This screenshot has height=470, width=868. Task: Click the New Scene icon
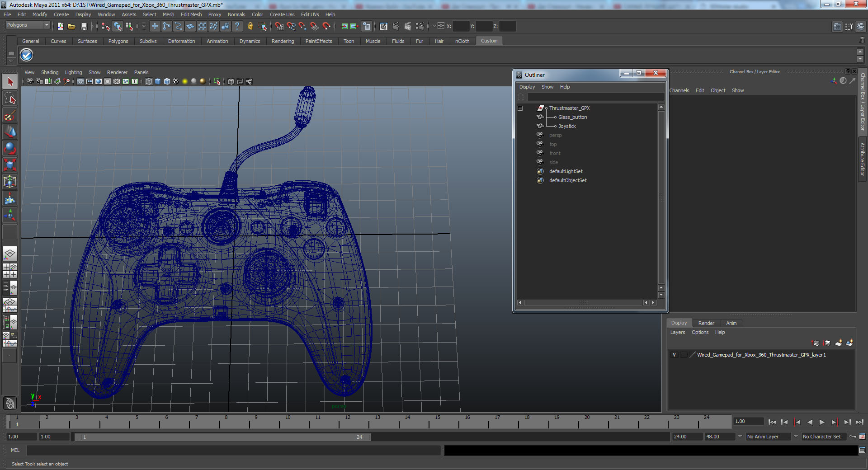coord(60,26)
